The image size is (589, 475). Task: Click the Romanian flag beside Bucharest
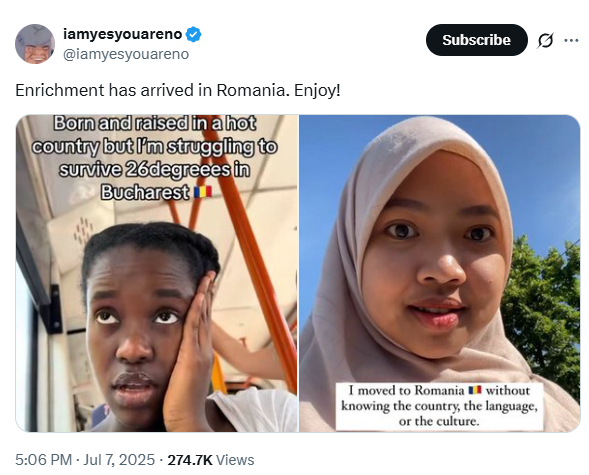point(203,192)
